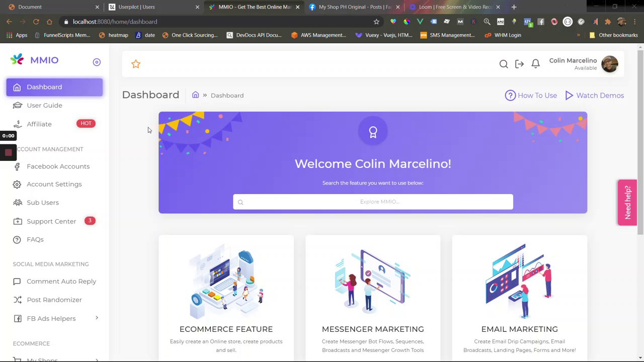Open Watch Demos link
This screenshot has width=644, height=362.
coord(594,96)
